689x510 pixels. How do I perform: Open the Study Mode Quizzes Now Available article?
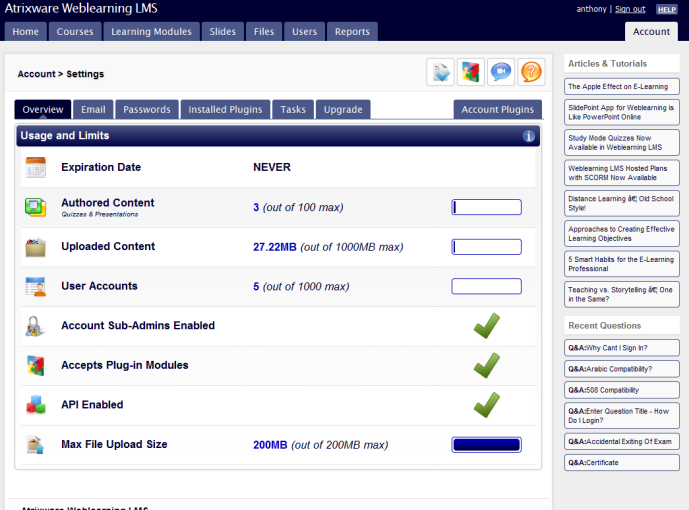point(622,143)
